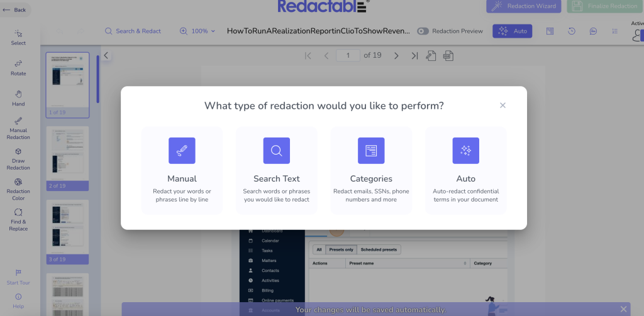Go to the next page arrow
Viewport: 644px width, 316px height.
[x=396, y=55]
